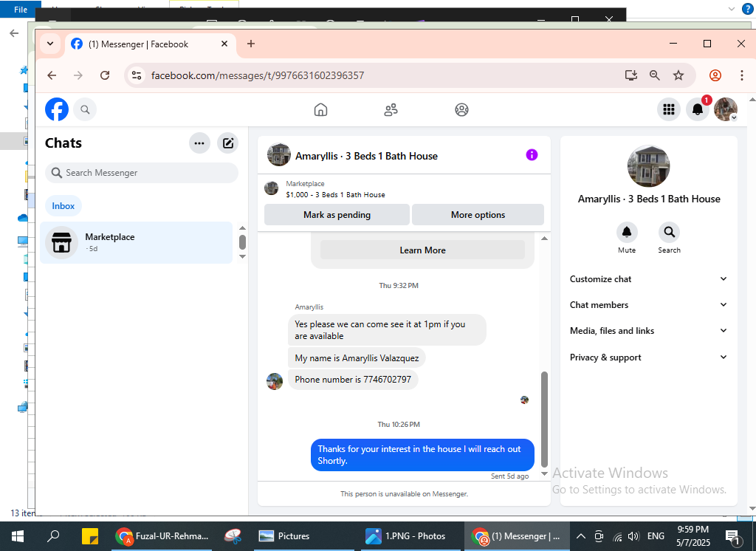Viewport: 756px width, 551px height.
Task: Open the Friends icon in top nav
Action: tap(391, 110)
